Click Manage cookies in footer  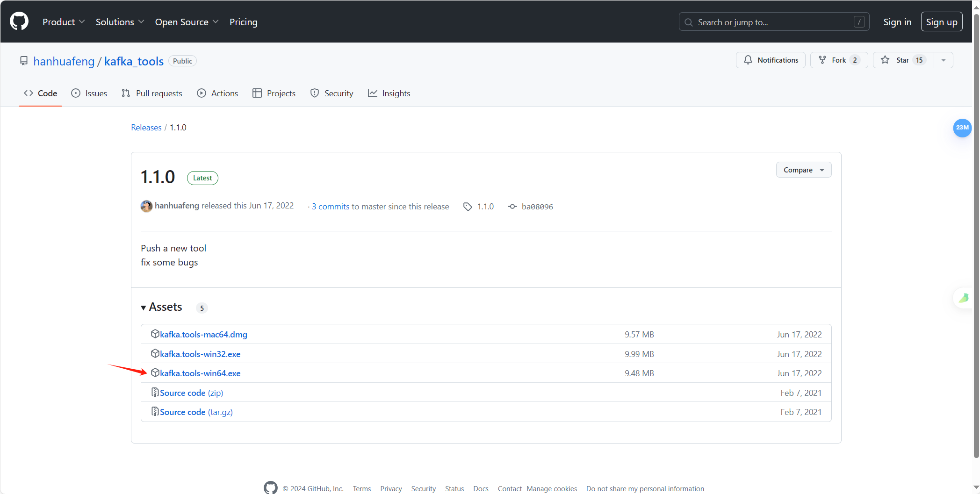(x=552, y=488)
